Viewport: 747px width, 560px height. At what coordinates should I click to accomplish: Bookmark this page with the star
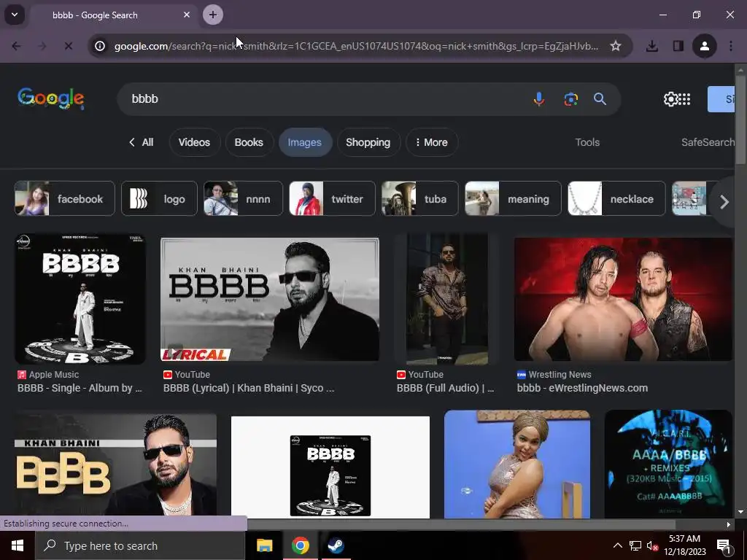pyautogui.click(x=616, y=46)
